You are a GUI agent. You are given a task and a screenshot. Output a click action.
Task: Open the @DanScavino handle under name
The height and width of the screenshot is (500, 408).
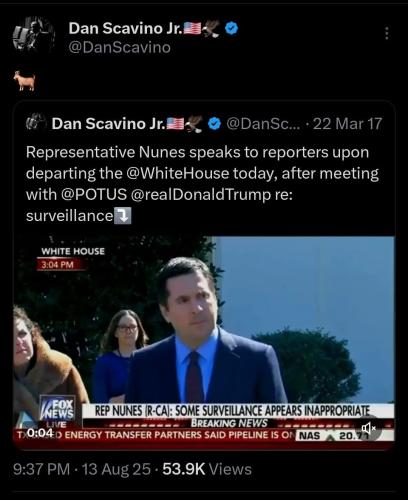click(x=120, y=48)
